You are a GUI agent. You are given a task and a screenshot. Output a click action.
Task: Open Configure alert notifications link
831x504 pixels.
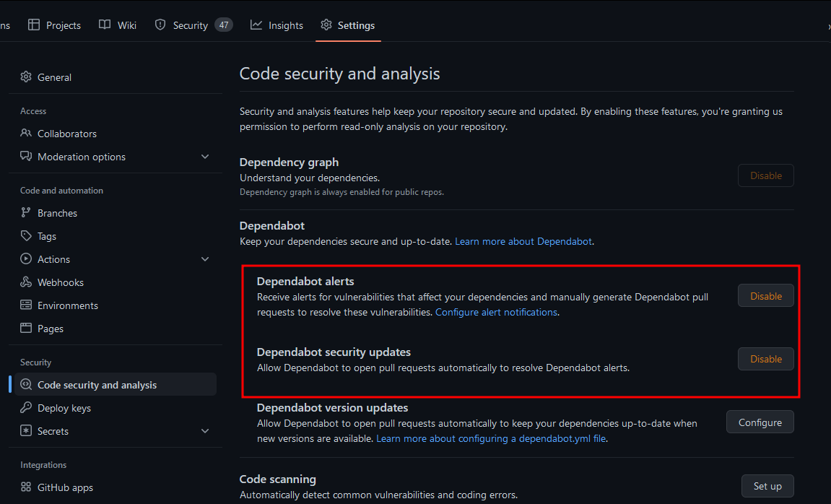tap(496, 312)
